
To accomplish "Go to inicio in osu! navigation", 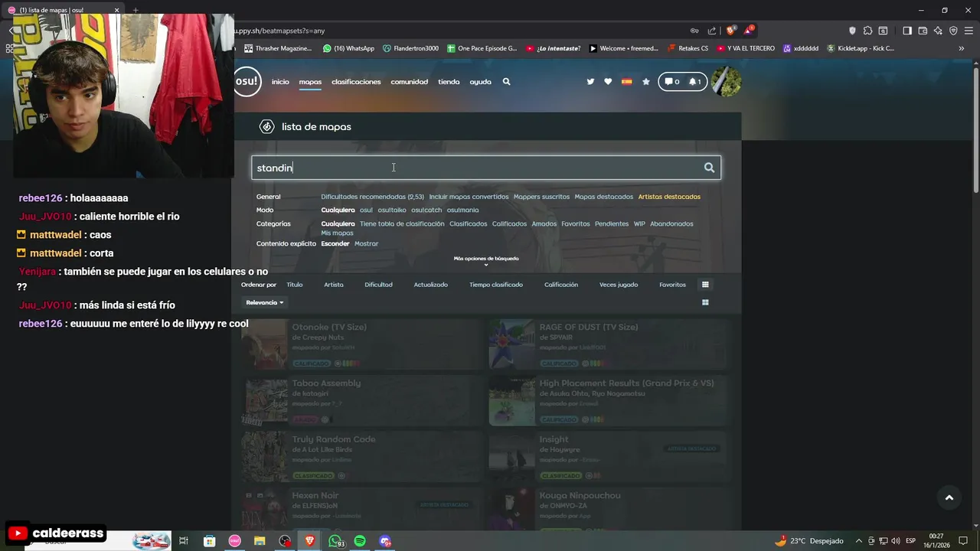I will point(280,82).
